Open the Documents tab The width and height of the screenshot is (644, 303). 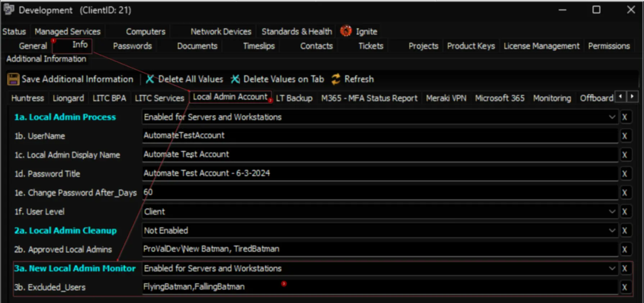click(197, 46)
